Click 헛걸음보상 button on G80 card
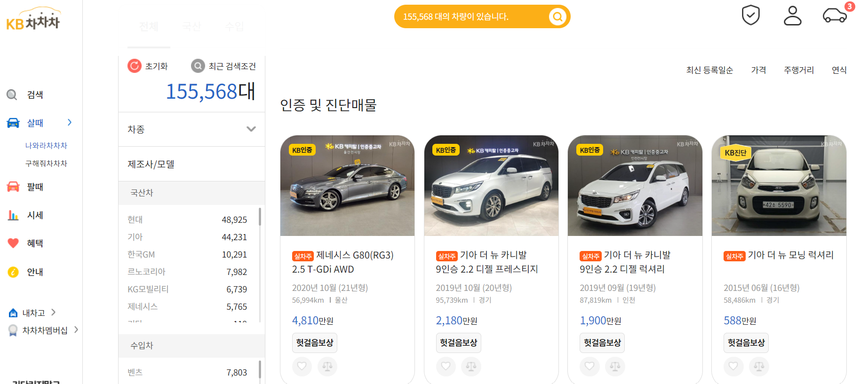868x384 pixels. click(x=315, y=343)
